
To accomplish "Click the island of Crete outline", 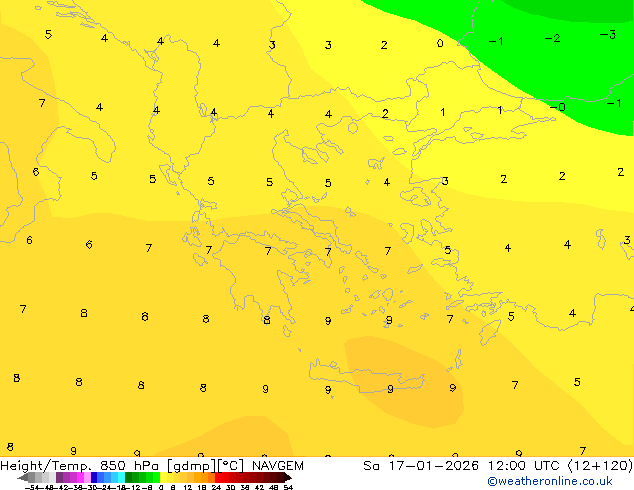I will 366,376.
